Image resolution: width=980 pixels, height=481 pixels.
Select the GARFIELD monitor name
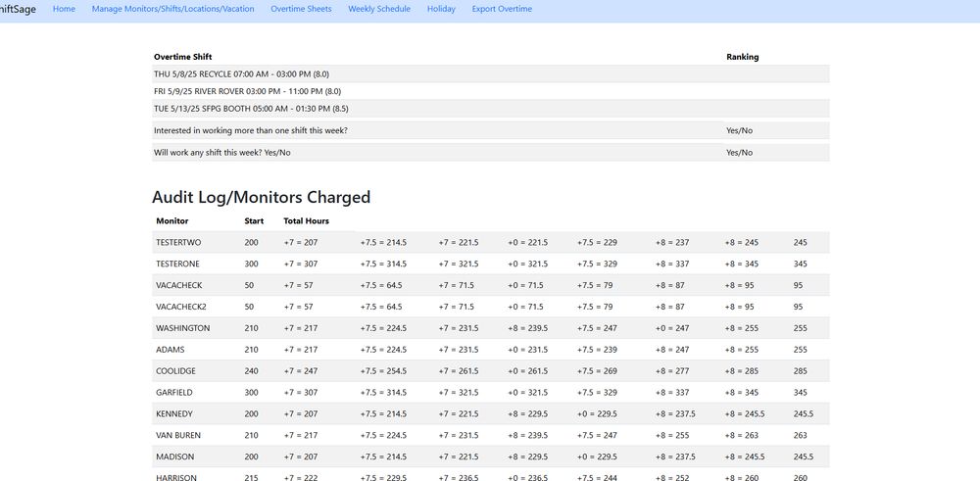pos(173,392)
